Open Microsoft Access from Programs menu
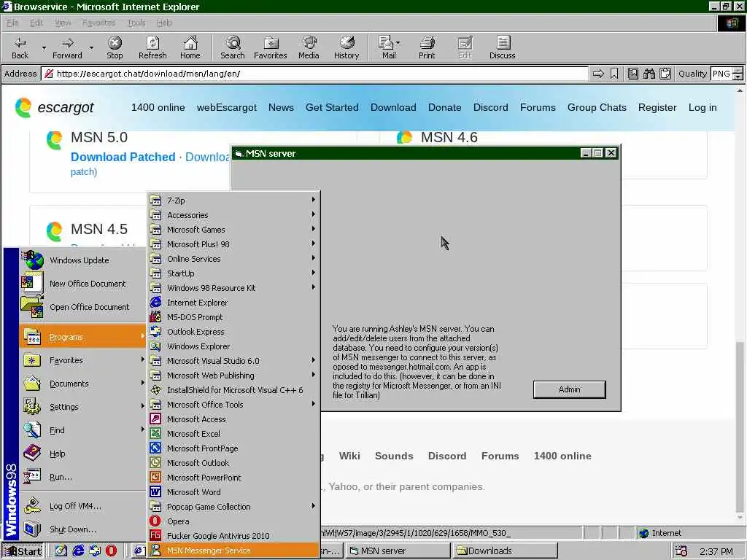 click(x=233, y=419)
